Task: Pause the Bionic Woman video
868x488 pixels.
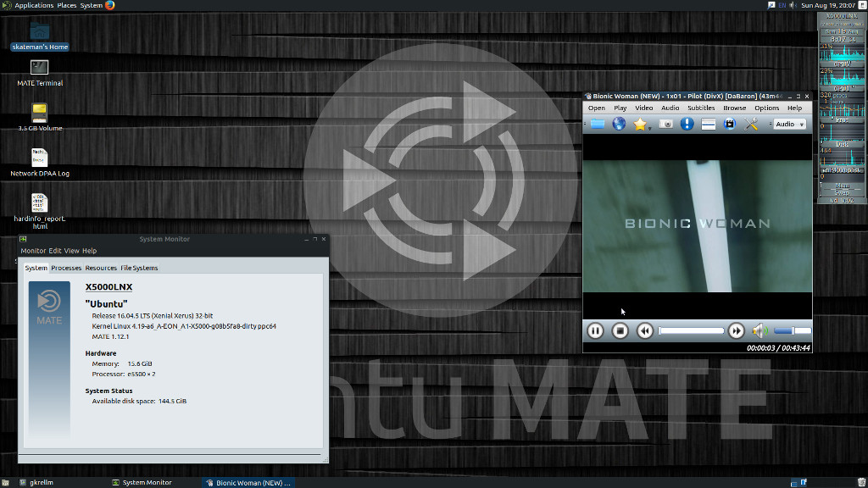Action: [x=595, y=331]
